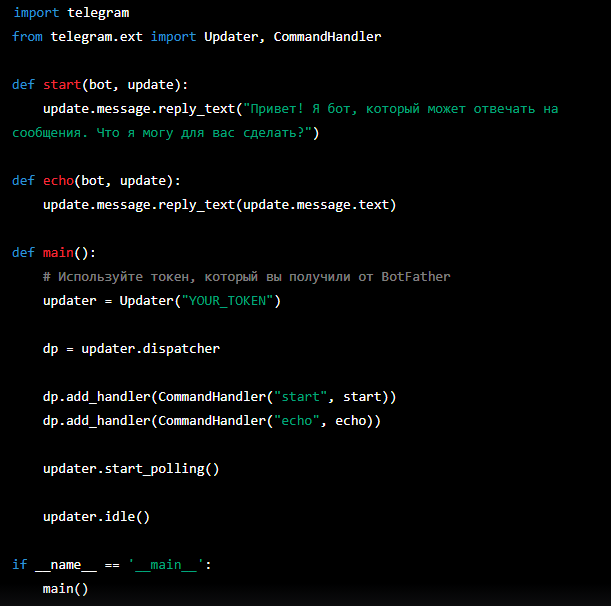This screenshot has height=606, width=611.
Task: Click 'Updater,' in the import statement
Action: 235,37
